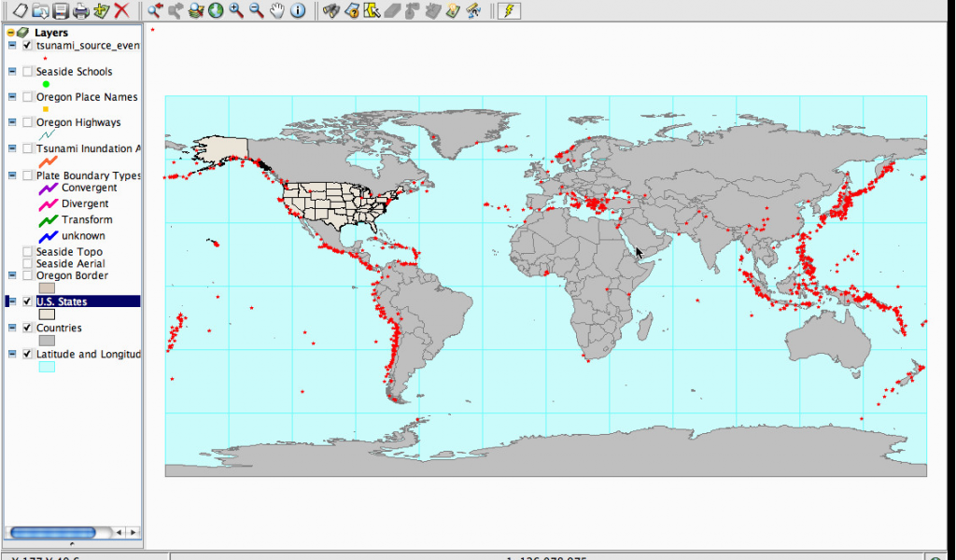Collapse the root Layers tree node
Image resolution: width=956 pixels, height=560 pixels.
click(11, 33)
